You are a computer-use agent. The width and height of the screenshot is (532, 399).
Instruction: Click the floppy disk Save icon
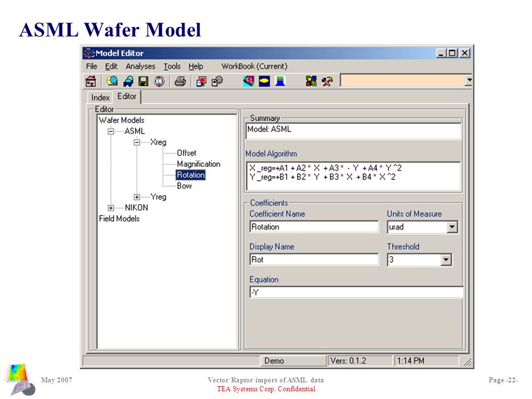coord(144,81)
